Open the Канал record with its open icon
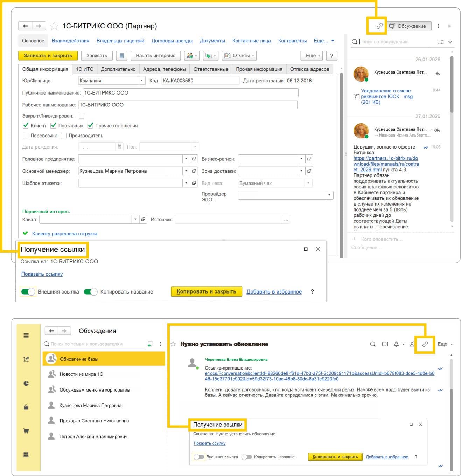 143,219
